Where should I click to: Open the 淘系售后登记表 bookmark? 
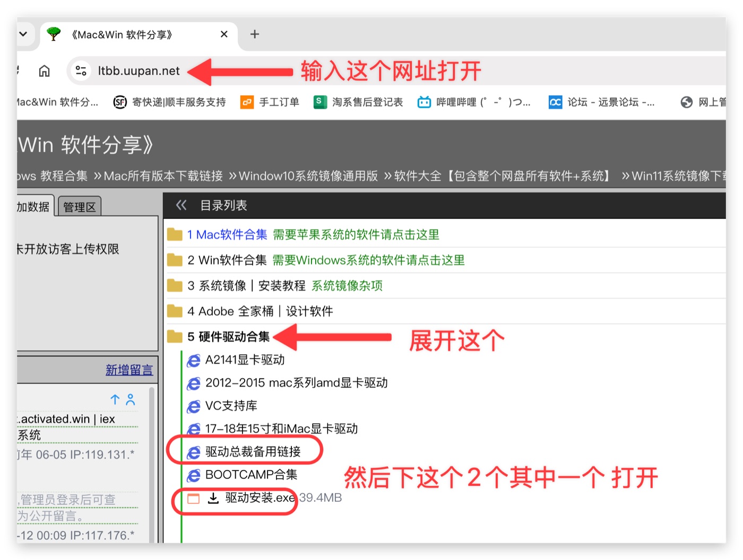coord(358,102)
